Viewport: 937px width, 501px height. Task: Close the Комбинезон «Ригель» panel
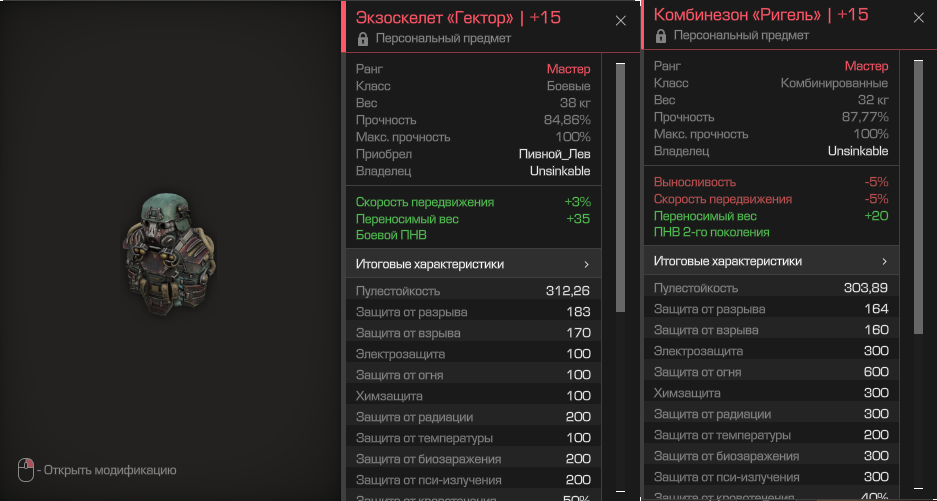919,17
